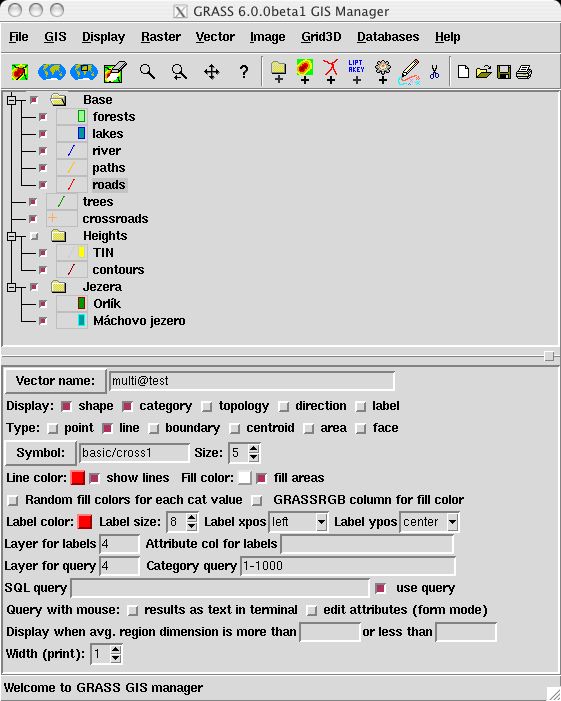Uncheck the use query checkbox
The width and height of the screenshot is (561, 701).
(380, 588)
